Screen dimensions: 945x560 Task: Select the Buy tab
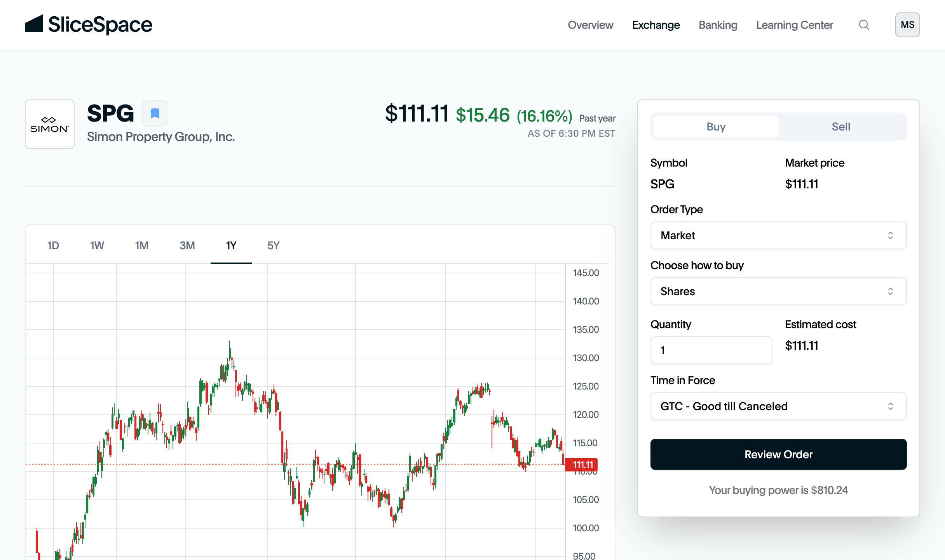click(x=715, y=127)
